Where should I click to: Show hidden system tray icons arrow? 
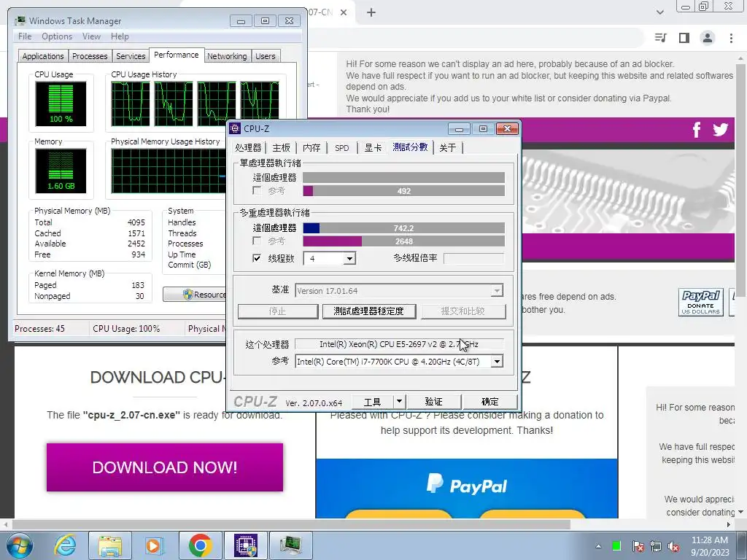point(598,546)
